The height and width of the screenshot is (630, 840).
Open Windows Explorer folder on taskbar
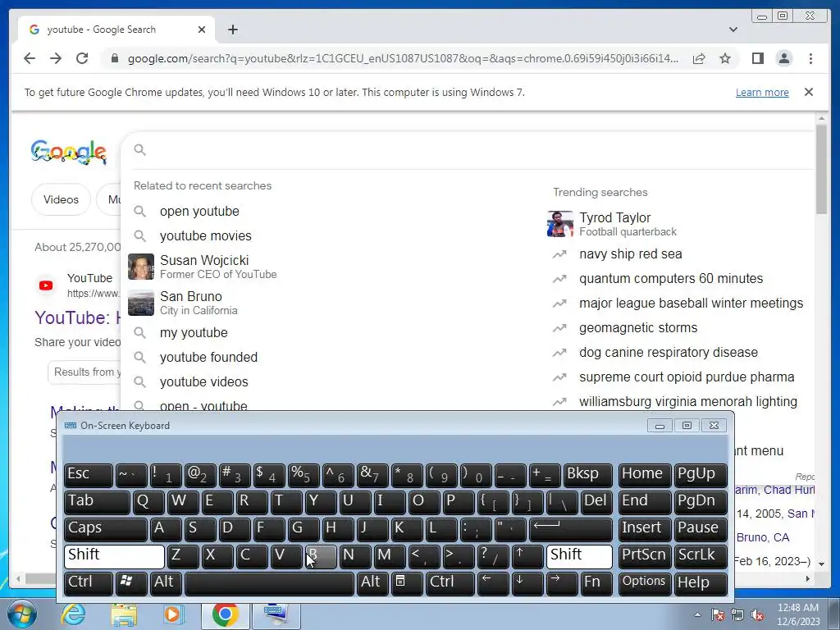pos(124,615)
